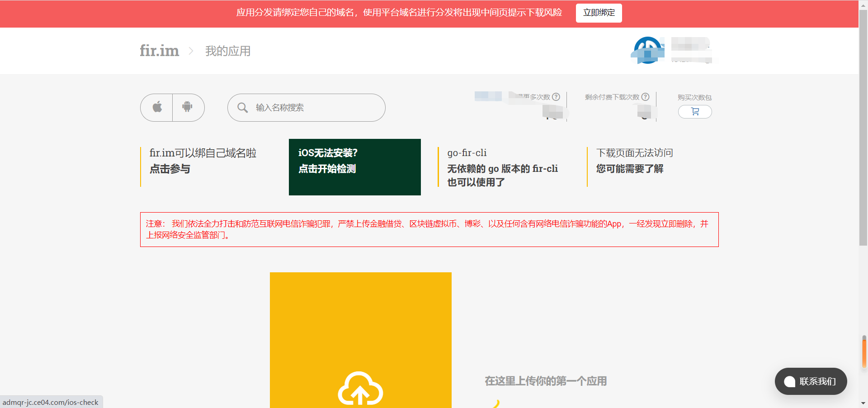The image size is (868, 408).
Task: Open the fir.im可以绑自己域名啦 card
Action: pyautogui.click(x=203, y=161)
